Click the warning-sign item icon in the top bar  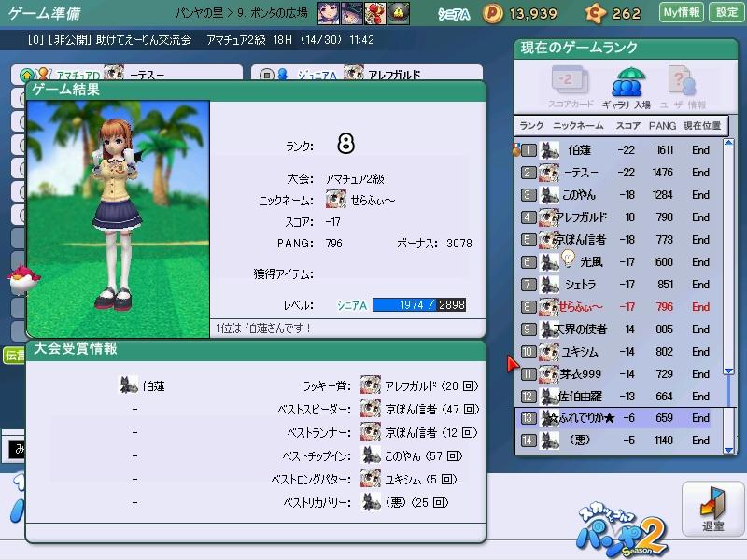click(x=399, y=13)
